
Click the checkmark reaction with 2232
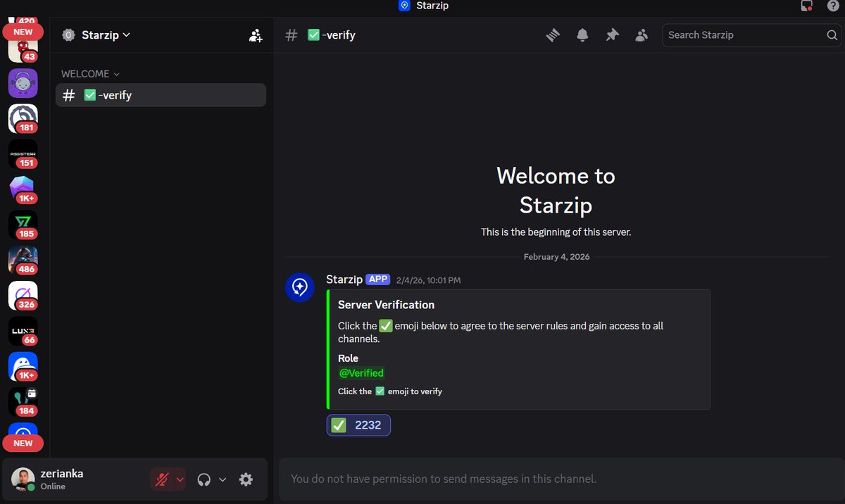(x=358, y=425)
